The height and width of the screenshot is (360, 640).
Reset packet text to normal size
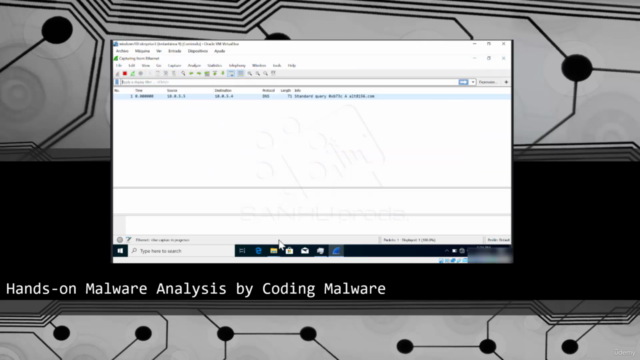(x=265, y=73)
